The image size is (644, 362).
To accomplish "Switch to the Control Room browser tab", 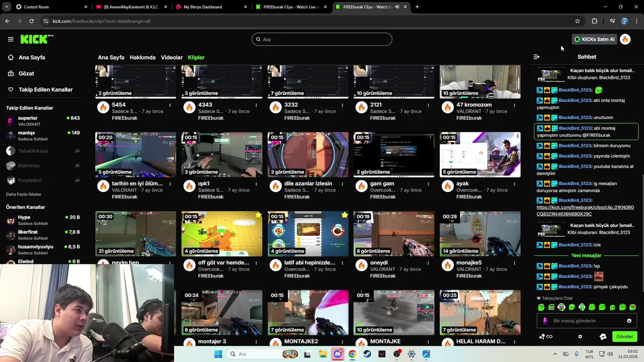I will 50,7.
